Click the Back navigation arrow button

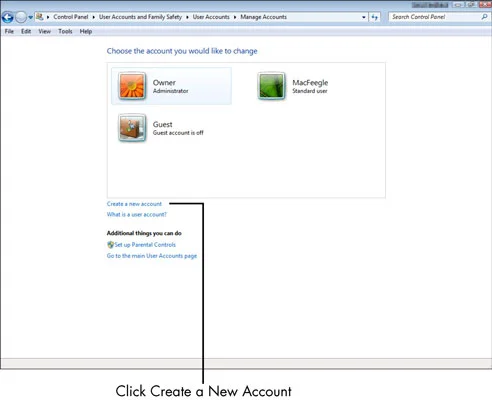7,17
